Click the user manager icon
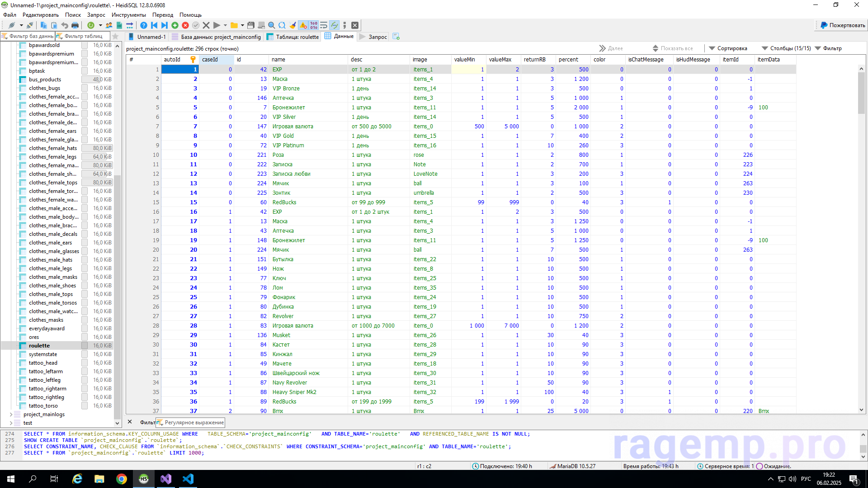 click(x=109, y=25)
